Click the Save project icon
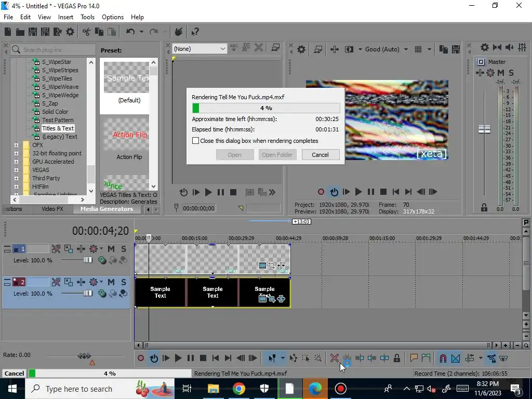 33,32
